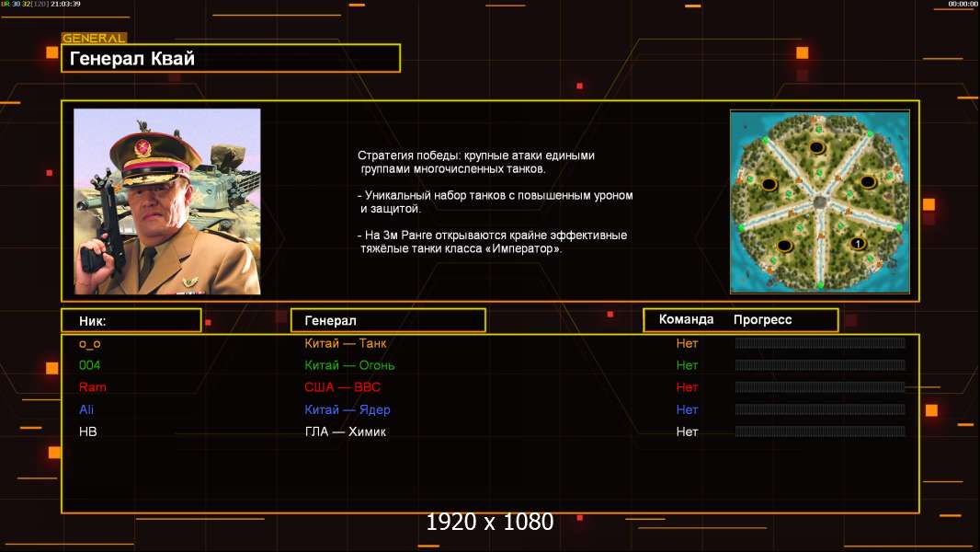Click the loading progress bar for HB

click(x=820, y=431)
